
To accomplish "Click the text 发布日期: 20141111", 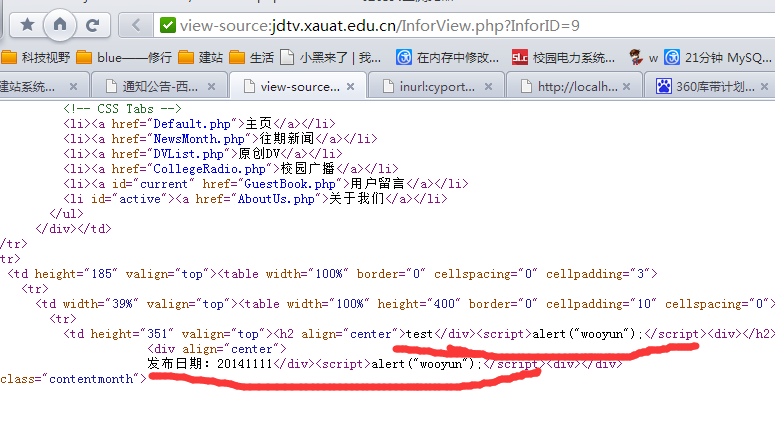I will coord(210,364).
